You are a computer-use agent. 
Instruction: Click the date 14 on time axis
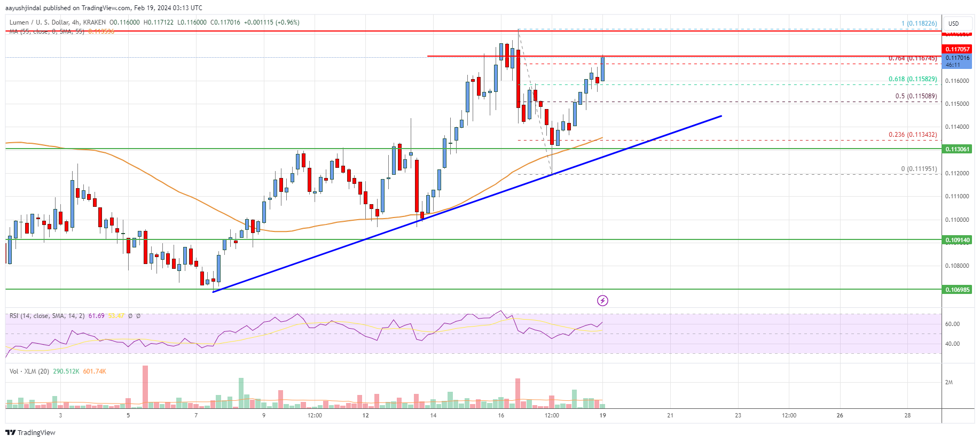[433, 415]
